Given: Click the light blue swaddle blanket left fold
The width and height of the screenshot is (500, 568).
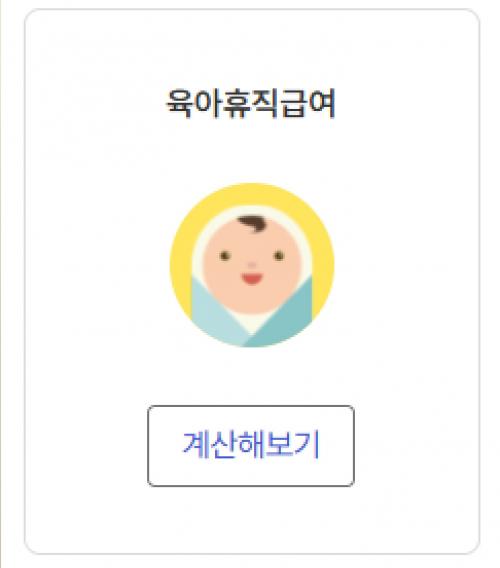Looking at the screenshot, I should click(216, 319).
